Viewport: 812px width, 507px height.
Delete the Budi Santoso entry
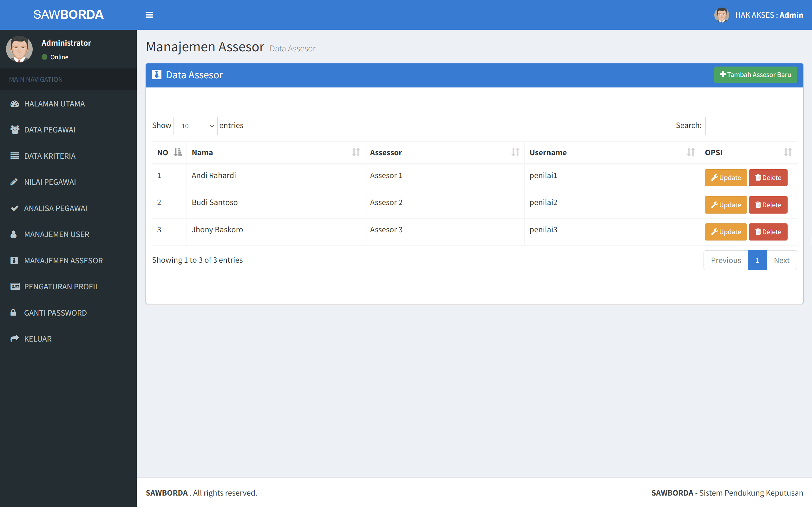pyautogui.click(x=768, y=205)
